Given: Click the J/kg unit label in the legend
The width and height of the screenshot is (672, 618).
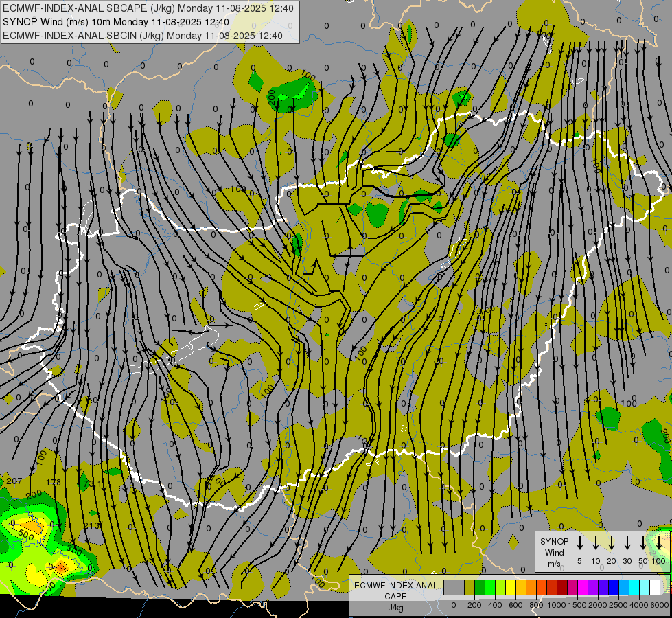Looking at the screenshot, I should (x=395, y=608).
